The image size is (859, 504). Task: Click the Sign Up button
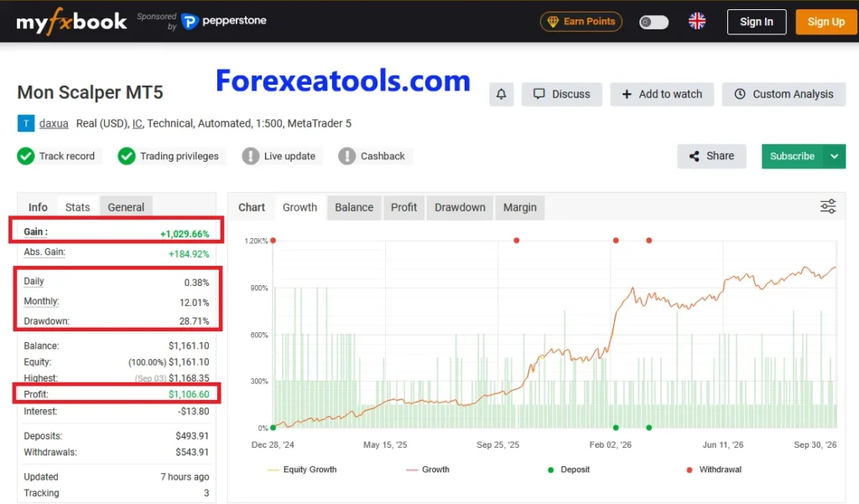point(825,22)
